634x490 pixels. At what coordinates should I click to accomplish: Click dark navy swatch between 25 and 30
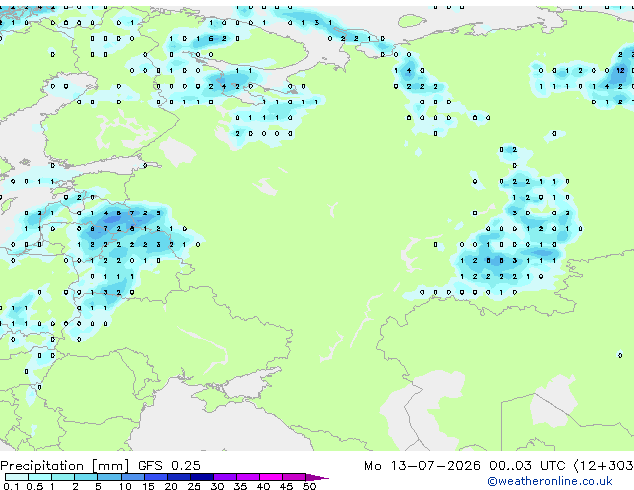click(x=201, y=477)
